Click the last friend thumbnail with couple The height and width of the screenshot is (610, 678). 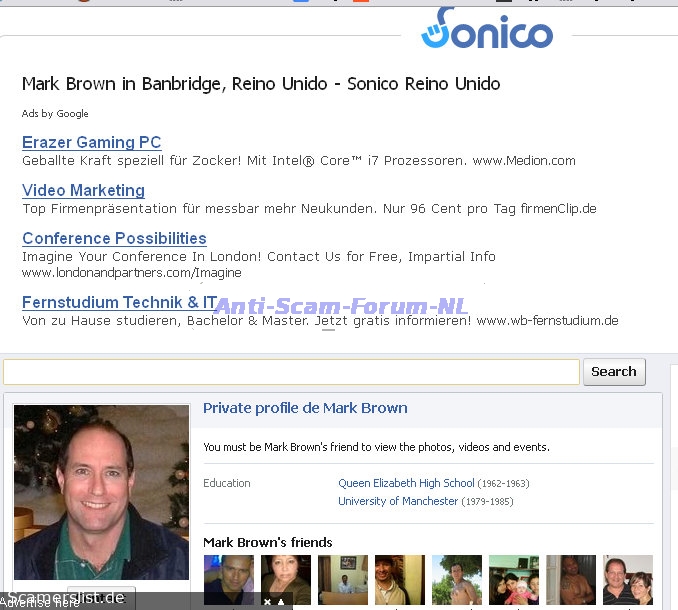628,580
